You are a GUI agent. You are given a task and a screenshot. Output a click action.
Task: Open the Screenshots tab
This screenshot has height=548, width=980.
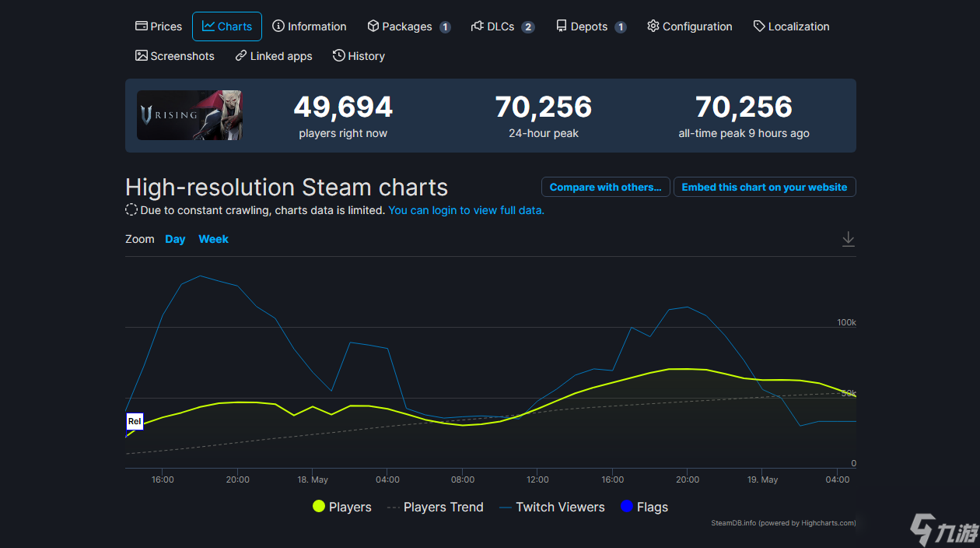(x=175, y=56)
